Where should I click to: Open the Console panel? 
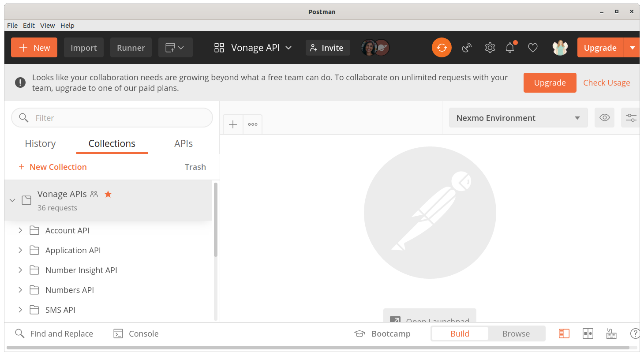coord(136,334)
